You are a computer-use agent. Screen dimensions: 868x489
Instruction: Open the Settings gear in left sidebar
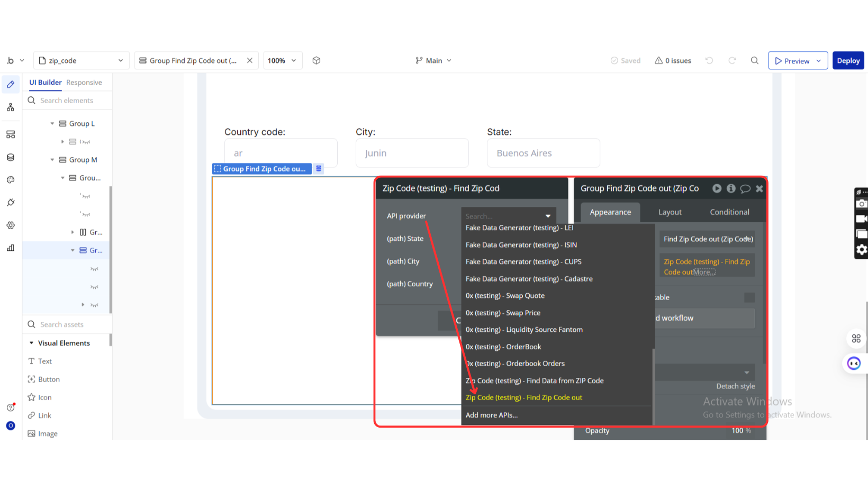11,225
